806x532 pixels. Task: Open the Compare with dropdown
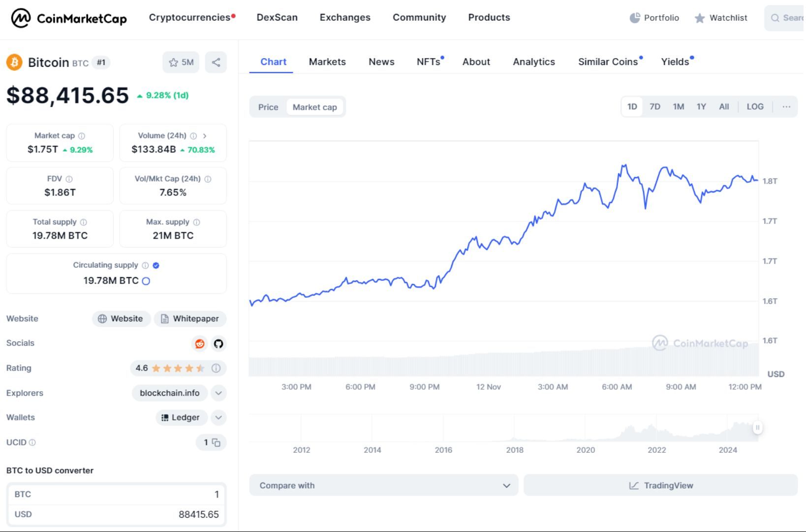[384, 485]
